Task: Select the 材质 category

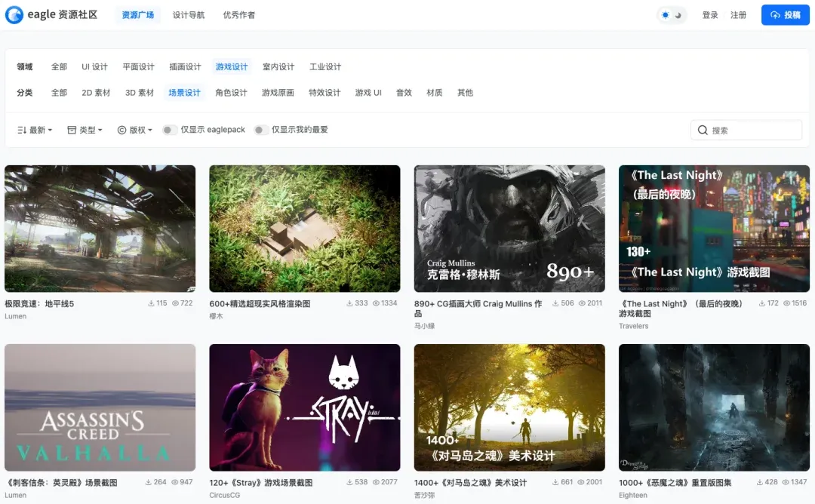Action: pos(435,93)
